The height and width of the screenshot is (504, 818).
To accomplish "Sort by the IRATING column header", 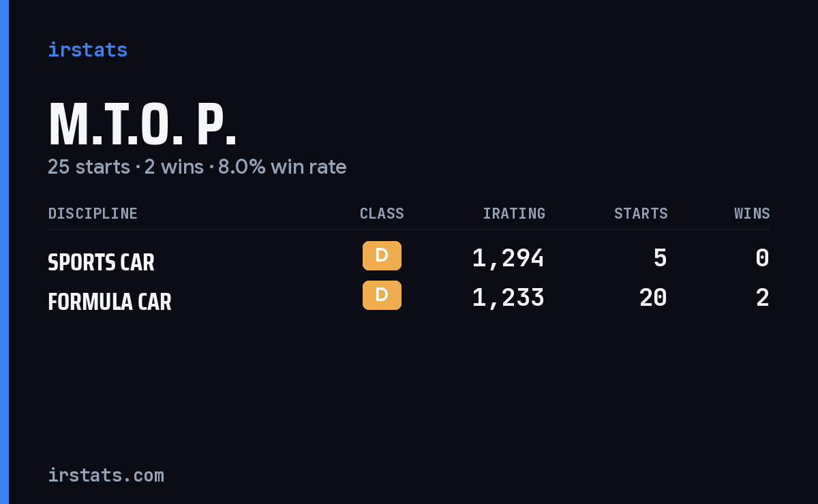I will point(514,214).
